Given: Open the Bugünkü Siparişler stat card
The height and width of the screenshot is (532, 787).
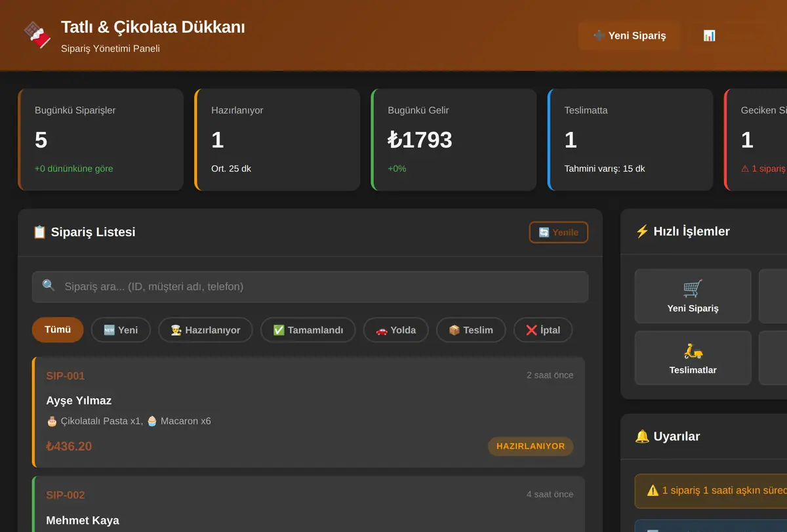Looking at the screenshot, I should 100,140.
